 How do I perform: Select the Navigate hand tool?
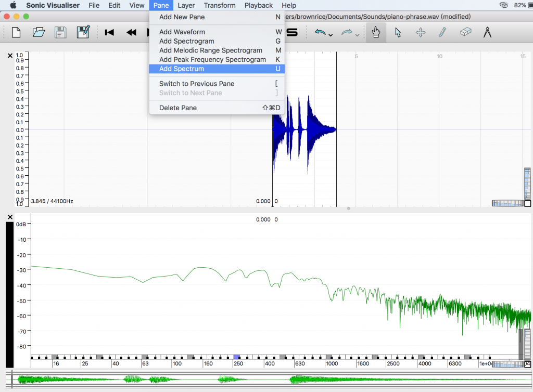click(x=376, y=33)
